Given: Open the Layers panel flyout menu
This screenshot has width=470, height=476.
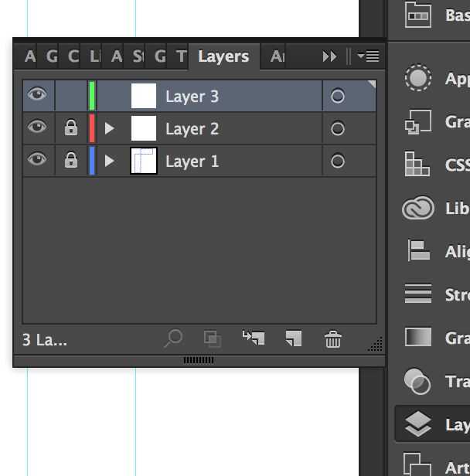Looking at the screenshot, I should tap(368, 56).
